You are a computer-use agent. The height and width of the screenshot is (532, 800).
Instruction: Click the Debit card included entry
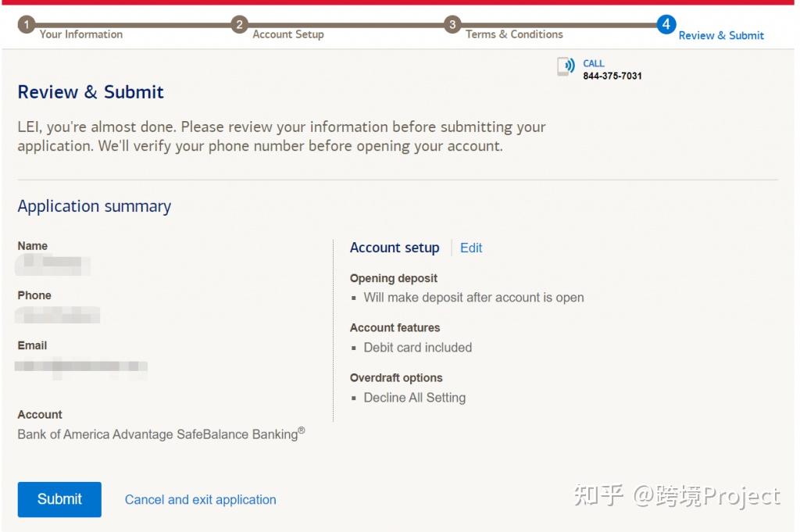pos(417,348)
